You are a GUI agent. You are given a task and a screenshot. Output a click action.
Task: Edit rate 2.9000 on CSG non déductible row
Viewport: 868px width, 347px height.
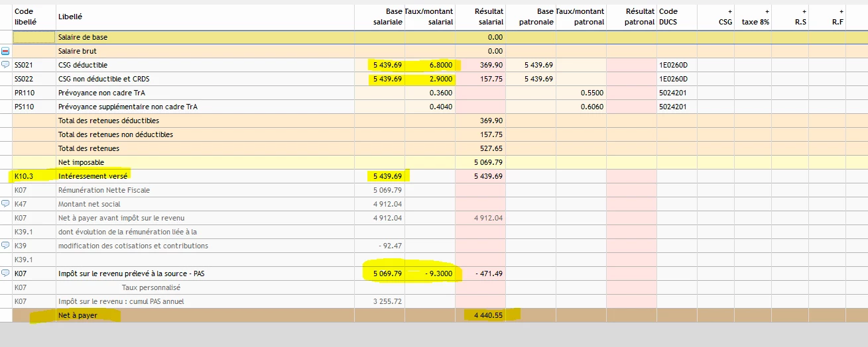(441, 79)
